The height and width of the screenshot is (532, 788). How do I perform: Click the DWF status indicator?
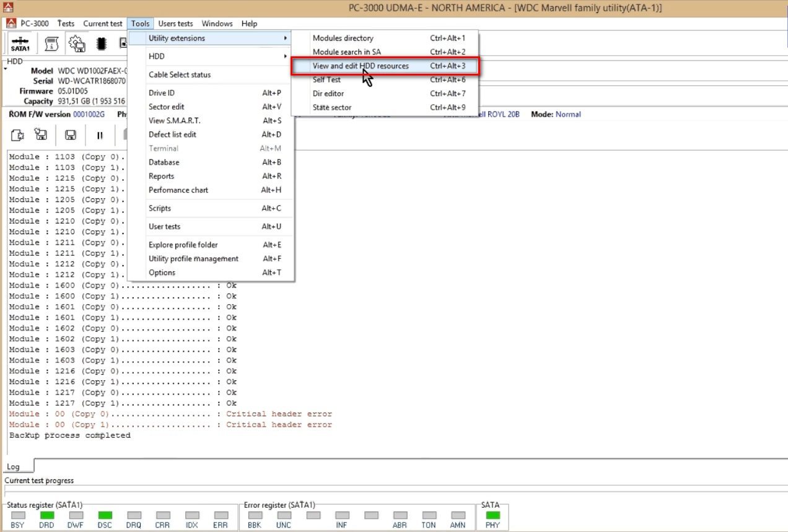[76, 515]
